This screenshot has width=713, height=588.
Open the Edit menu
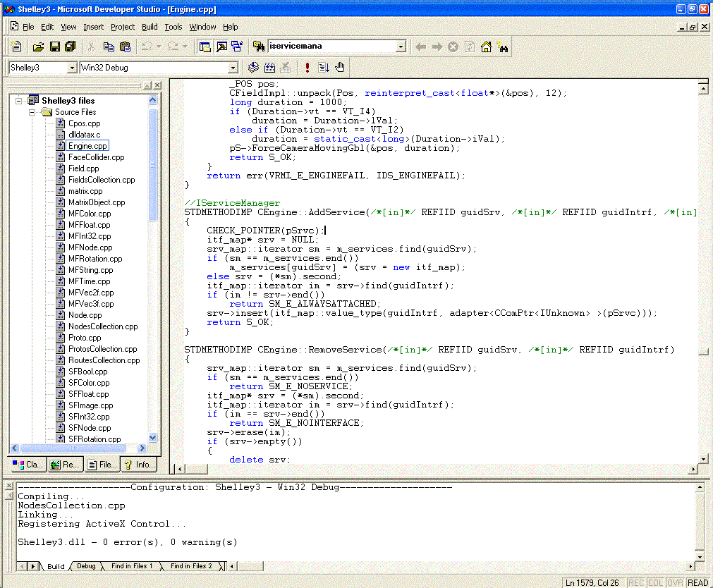47,27
